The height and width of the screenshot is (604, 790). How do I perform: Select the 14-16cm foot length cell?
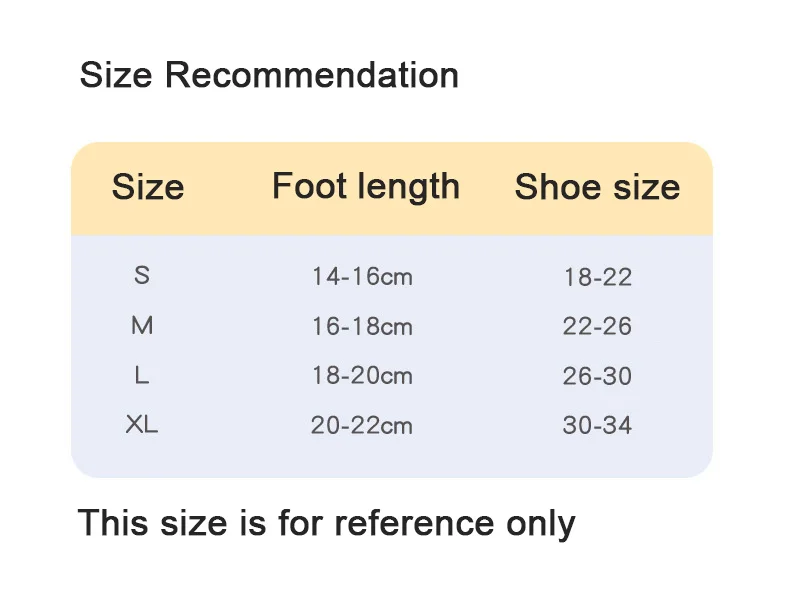pos(362,276)
